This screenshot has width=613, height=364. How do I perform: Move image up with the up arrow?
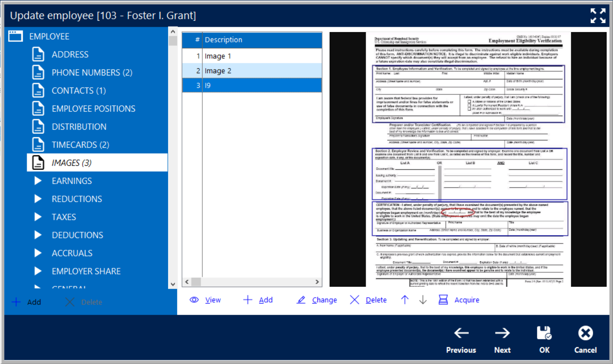tap(405, 300)
